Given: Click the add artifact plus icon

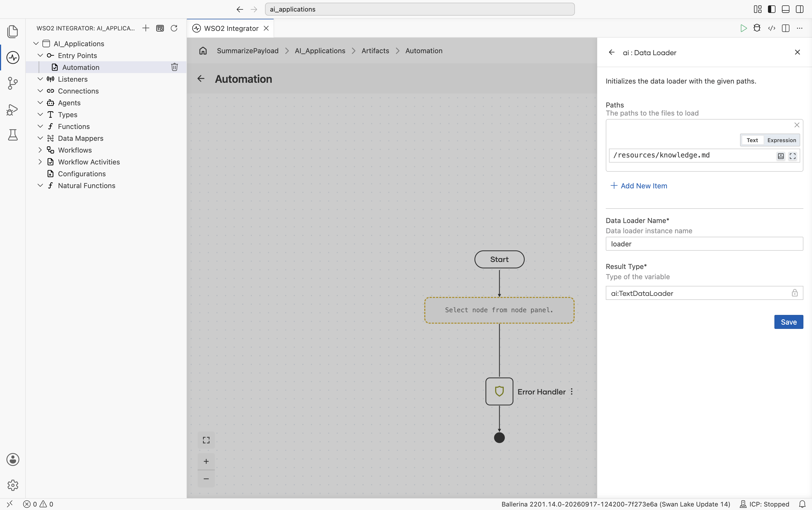Looking at the screenshot, I should tap(146, 28).
